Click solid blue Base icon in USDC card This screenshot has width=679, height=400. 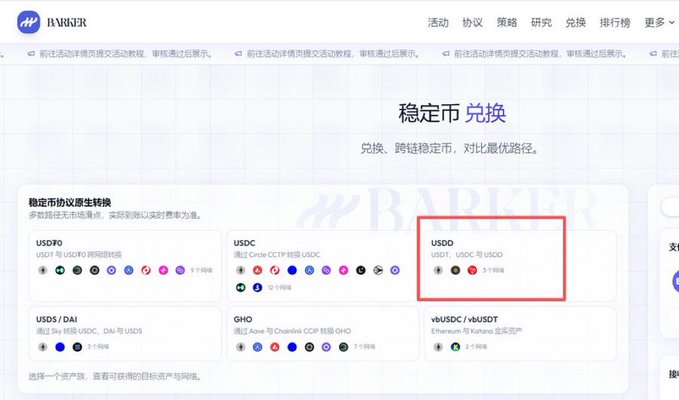click(292, 271)
